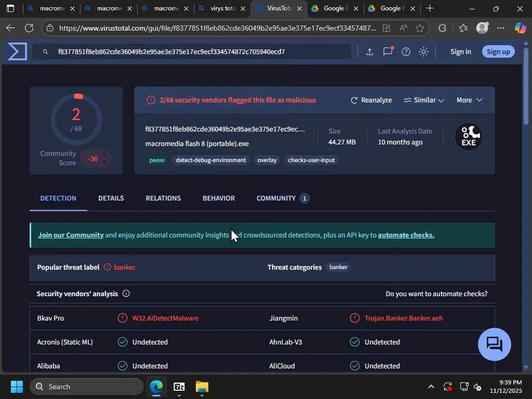Click the checkmark icon in AliCloud row
Screen dimensions: 532x399
[x=354, y=365]
